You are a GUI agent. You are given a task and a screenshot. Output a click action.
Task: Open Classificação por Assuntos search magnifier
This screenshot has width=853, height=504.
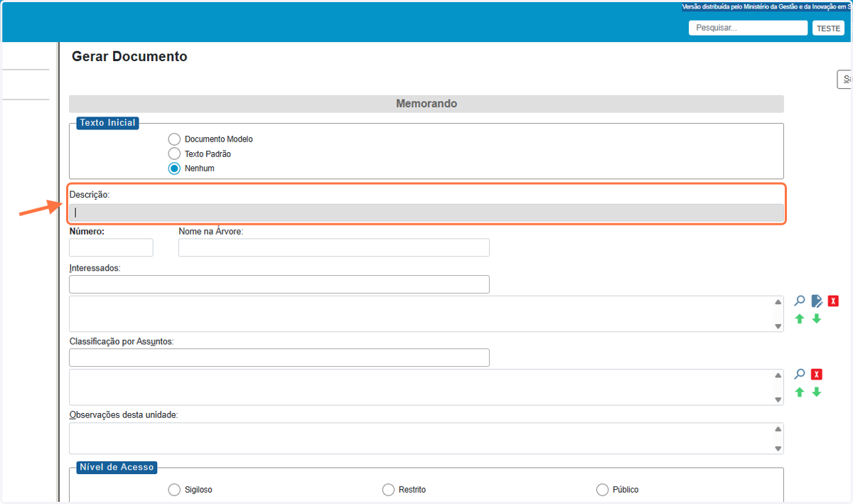tap(800, 374)
